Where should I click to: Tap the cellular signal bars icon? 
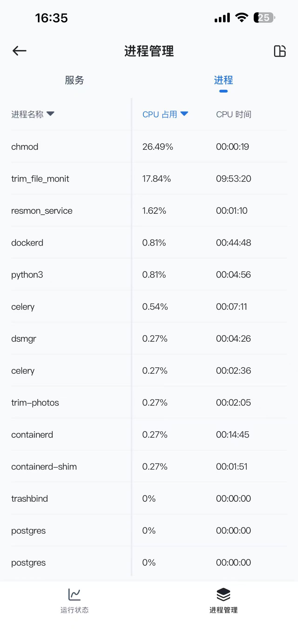click(x=222, y=18)
